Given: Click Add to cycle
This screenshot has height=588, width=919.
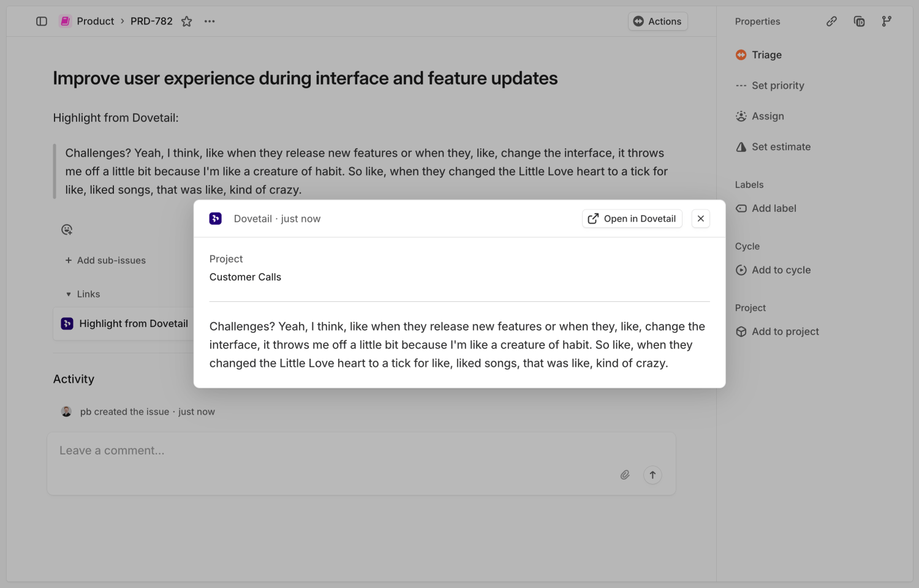Looking at the screenshot, I should click(773, 270).
